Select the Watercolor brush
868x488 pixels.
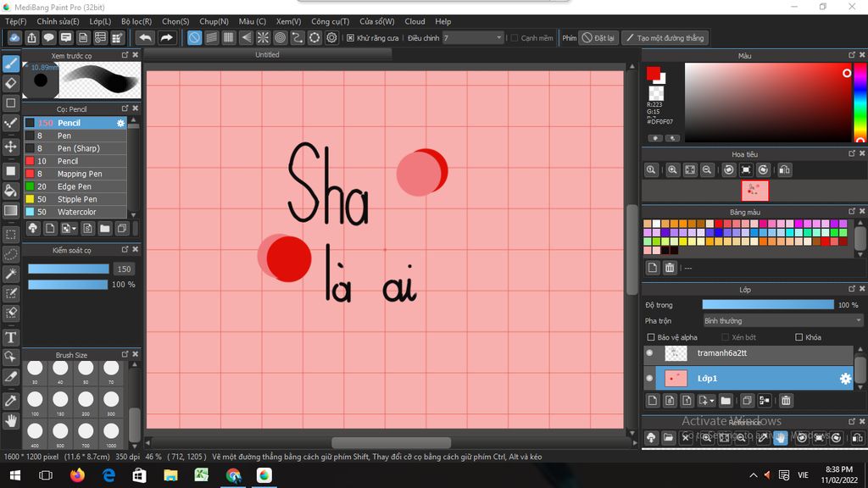(x=75, y=212)
